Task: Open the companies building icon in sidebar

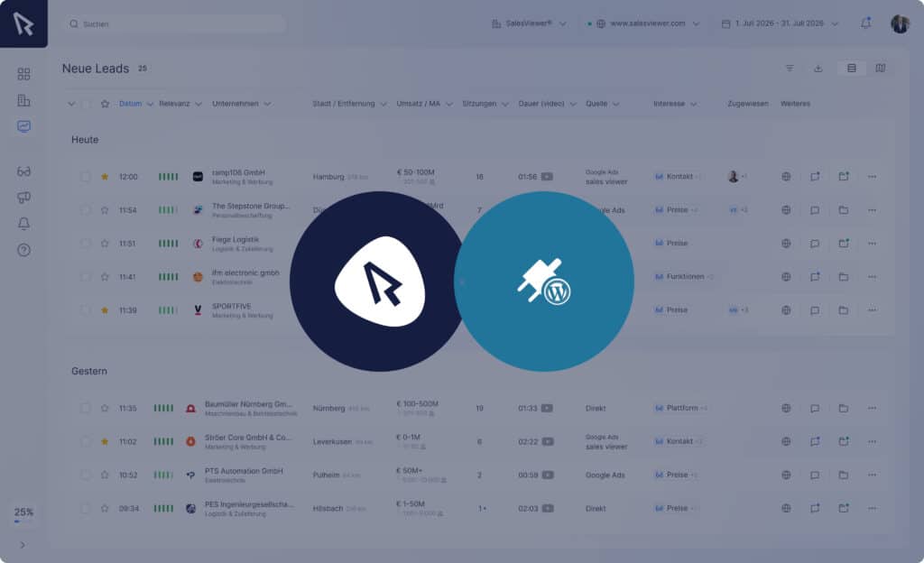Action: tap(23, 100)
